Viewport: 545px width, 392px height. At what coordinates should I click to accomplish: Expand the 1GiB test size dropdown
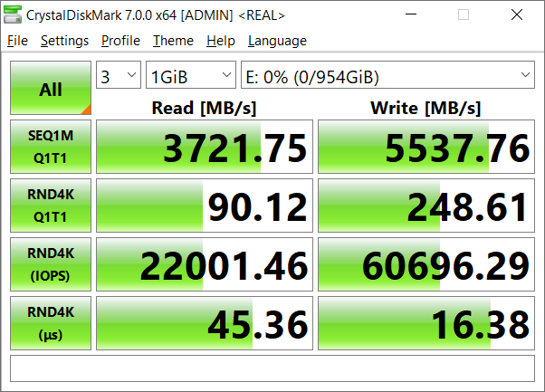point(191,75)
